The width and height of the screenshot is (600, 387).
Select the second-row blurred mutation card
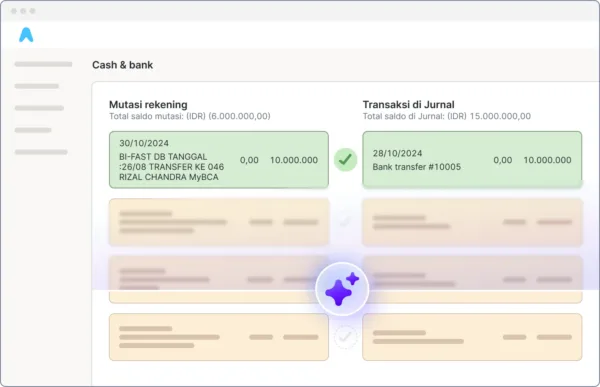(219, 222)
